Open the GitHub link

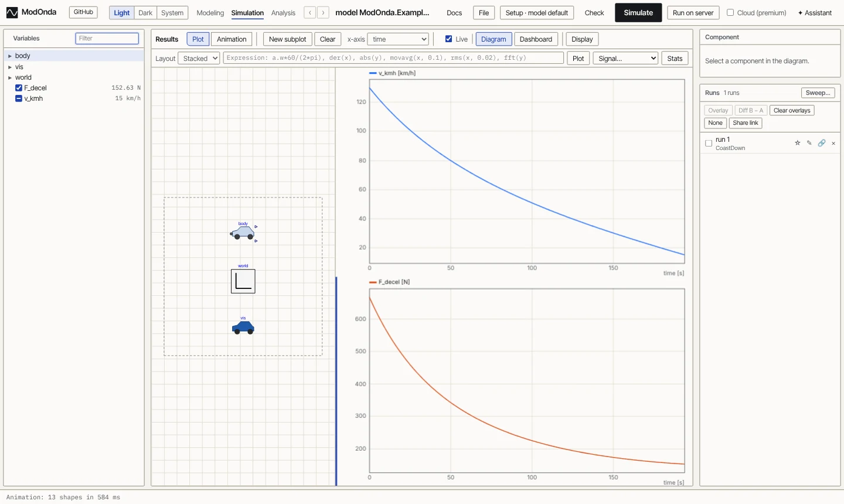click(x=83, y=12)
